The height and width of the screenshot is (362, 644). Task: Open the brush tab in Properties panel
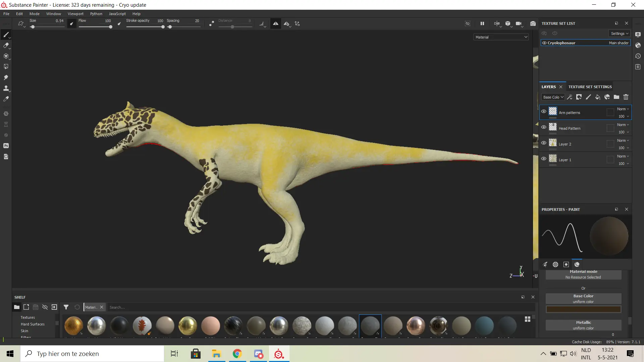(x=545, y=264)
